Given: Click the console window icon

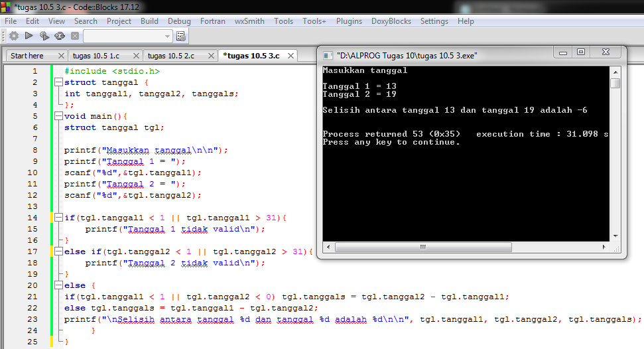Looking at the screenshot, I should click(x=328, y=56).
